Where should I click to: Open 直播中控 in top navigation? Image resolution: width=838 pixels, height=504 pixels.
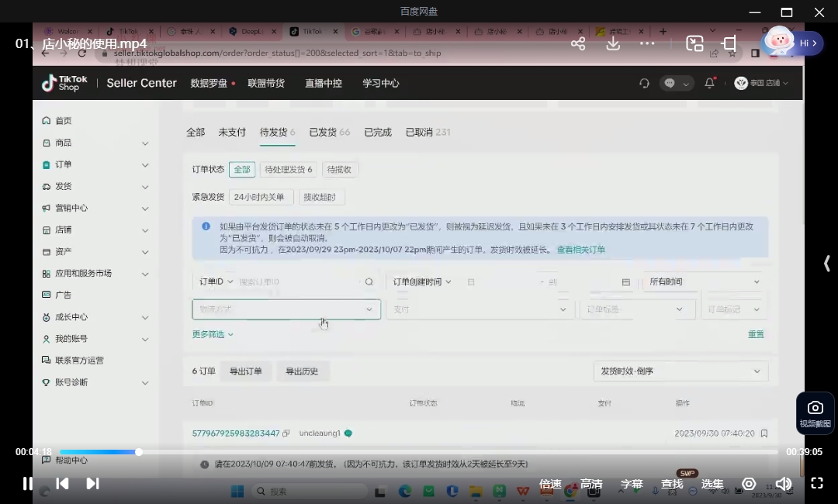(324, 83)
